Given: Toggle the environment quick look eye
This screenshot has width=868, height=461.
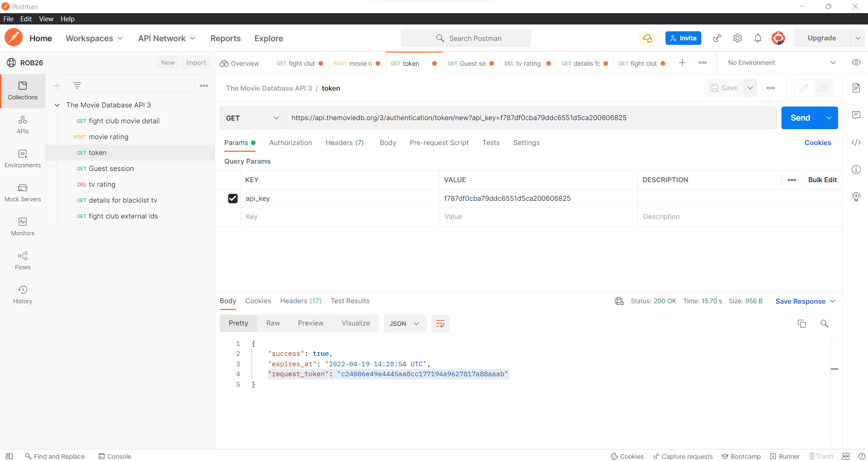Looking at the screenshot, I should point(856,63).
